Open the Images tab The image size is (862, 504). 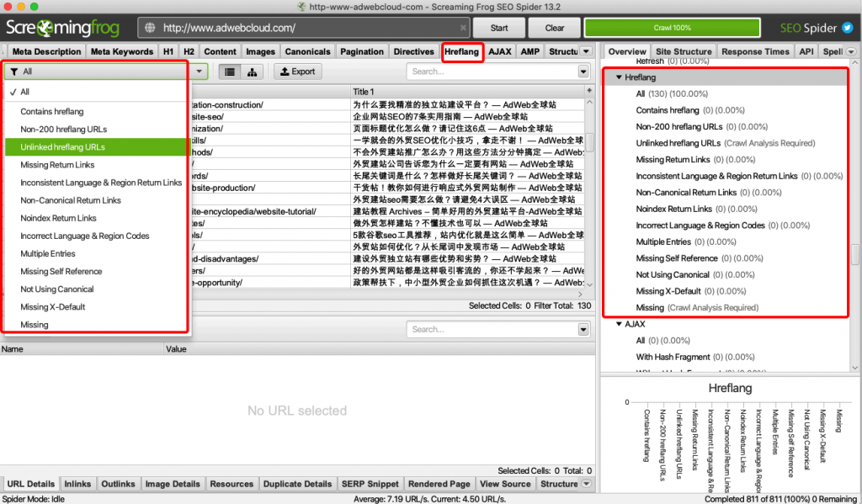coord(261,51)
